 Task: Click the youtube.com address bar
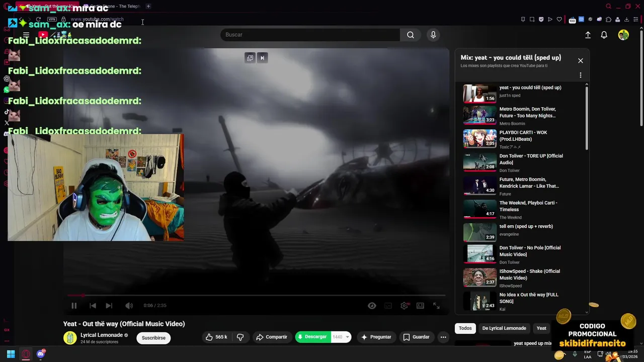click(x=97, y=19)
